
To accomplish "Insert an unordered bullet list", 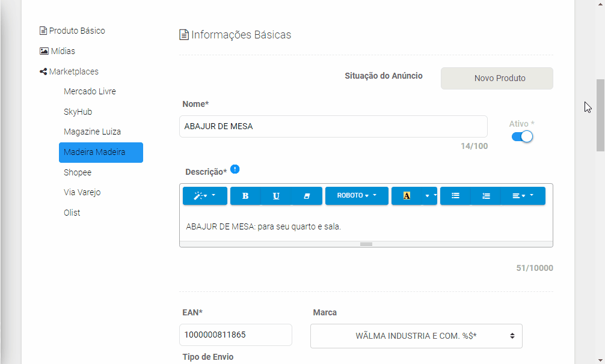I will tap(456, 196).
